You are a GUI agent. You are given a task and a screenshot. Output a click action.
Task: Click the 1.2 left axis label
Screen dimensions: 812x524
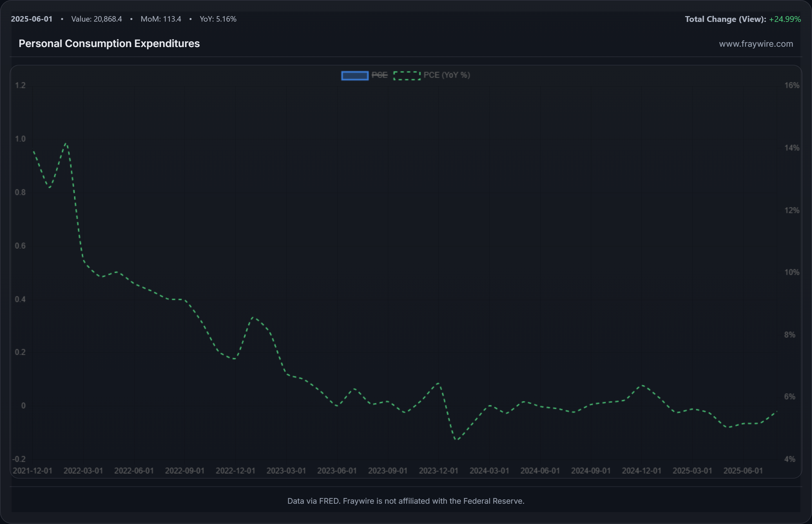click(x=20, y=85)
